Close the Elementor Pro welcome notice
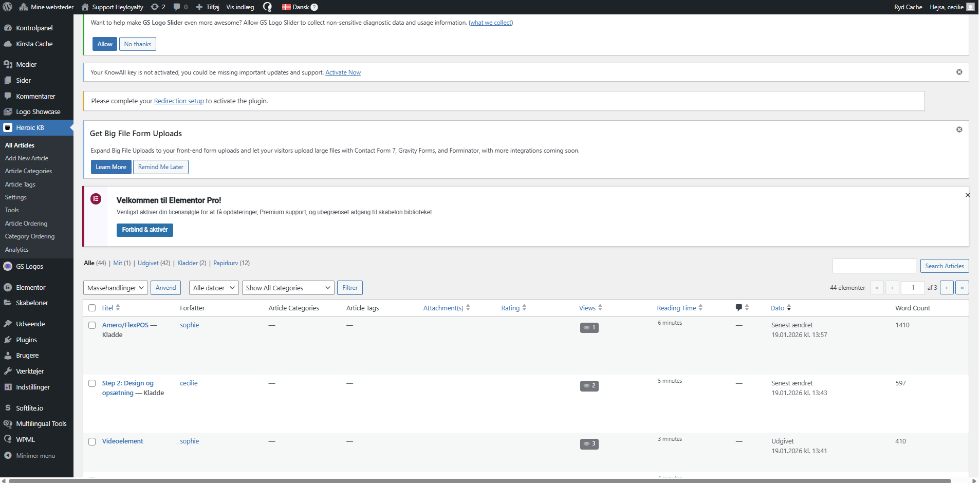The image size is (980, 483). [967, 195]
